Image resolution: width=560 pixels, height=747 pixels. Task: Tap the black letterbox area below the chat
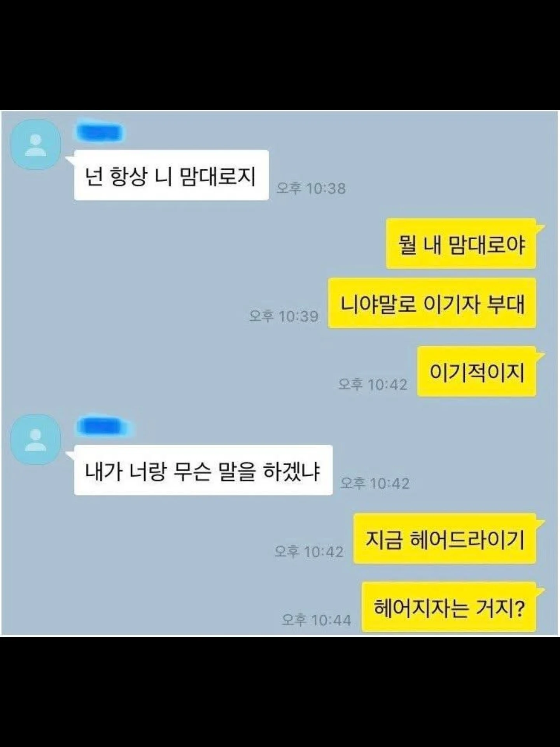click(280, 692)
